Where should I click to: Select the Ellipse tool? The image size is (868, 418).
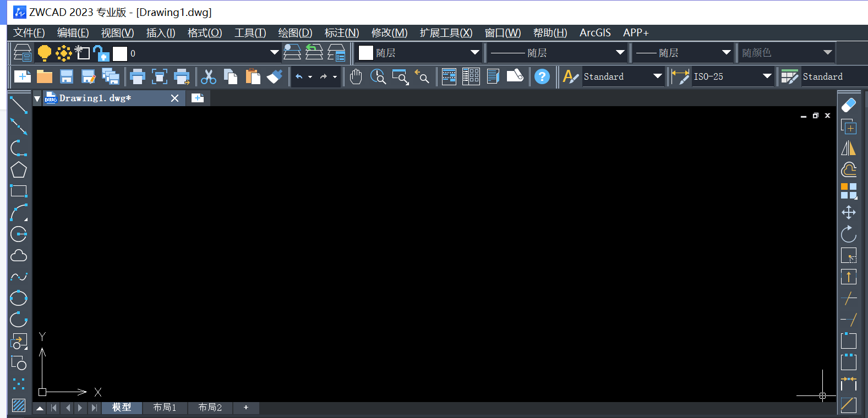(19, 298)
